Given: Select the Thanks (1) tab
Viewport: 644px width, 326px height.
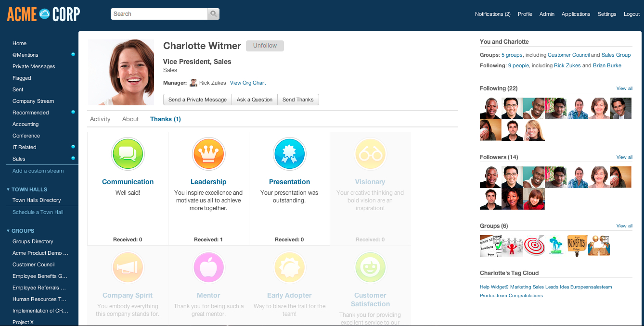Looking at the screenshot, I should [166, 119].
